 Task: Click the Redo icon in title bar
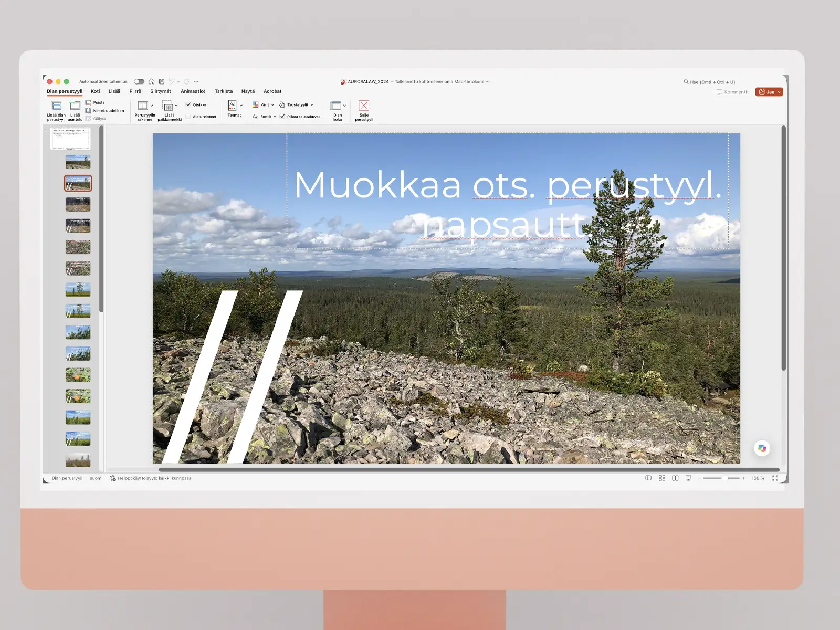[186, 81]
